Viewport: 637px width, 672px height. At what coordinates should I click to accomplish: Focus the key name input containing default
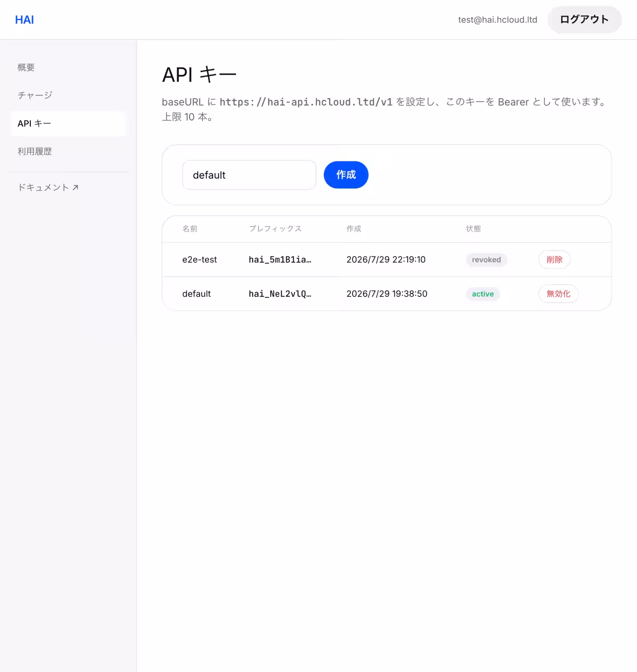pos(249,175)
